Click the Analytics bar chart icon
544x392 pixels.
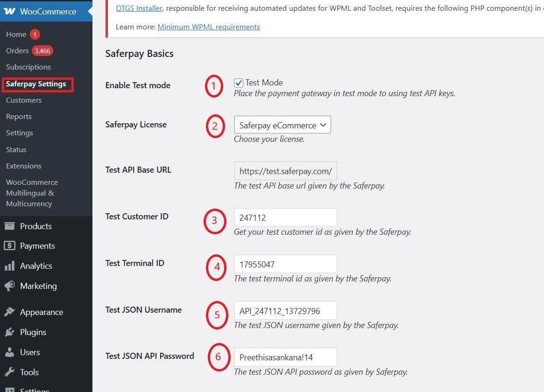click(9, 266)
